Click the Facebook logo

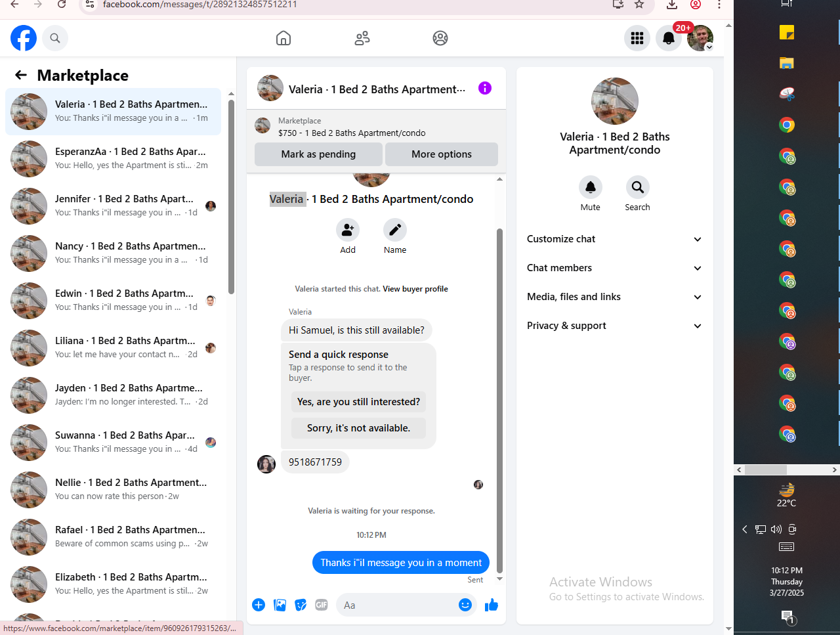24,38
